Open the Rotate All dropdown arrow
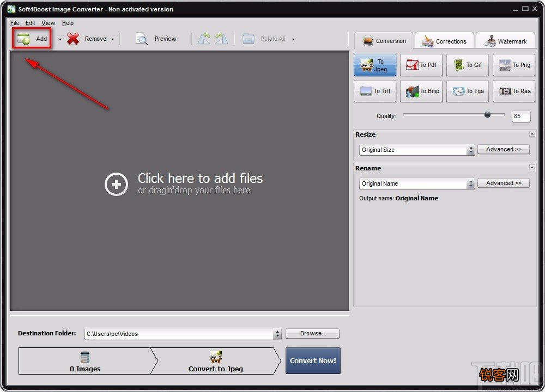The height and width of the screenshot is (392, 545). coord(293,39)
